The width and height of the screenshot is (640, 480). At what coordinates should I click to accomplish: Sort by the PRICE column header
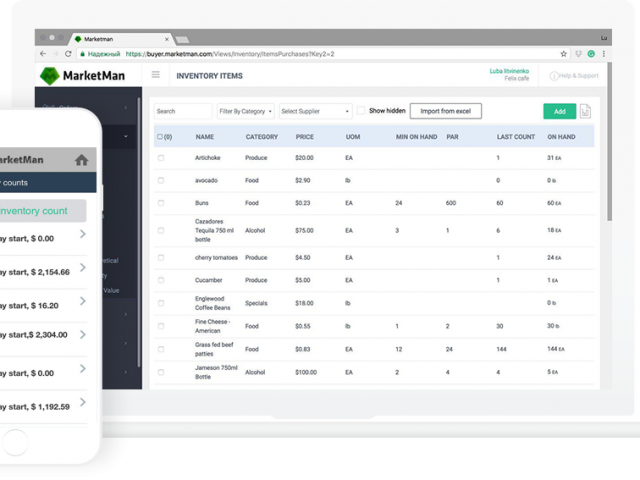[304, 137]
